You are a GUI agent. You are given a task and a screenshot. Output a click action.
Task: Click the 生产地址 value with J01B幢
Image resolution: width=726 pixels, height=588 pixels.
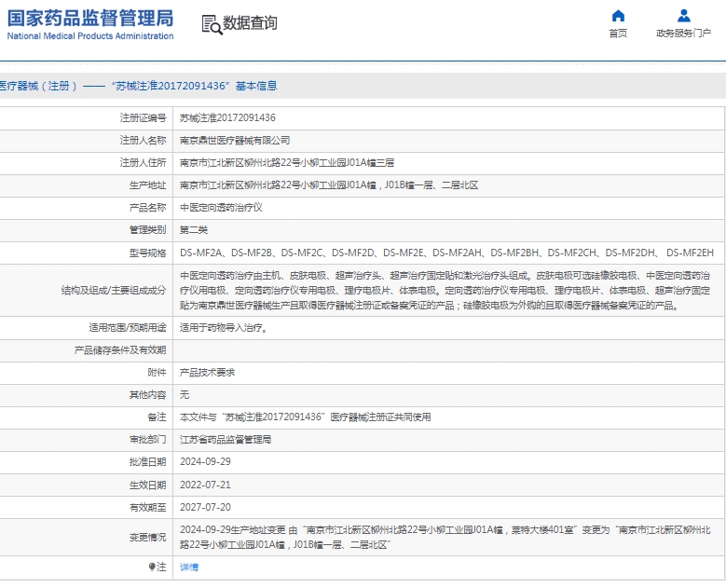tap(329, 185)
